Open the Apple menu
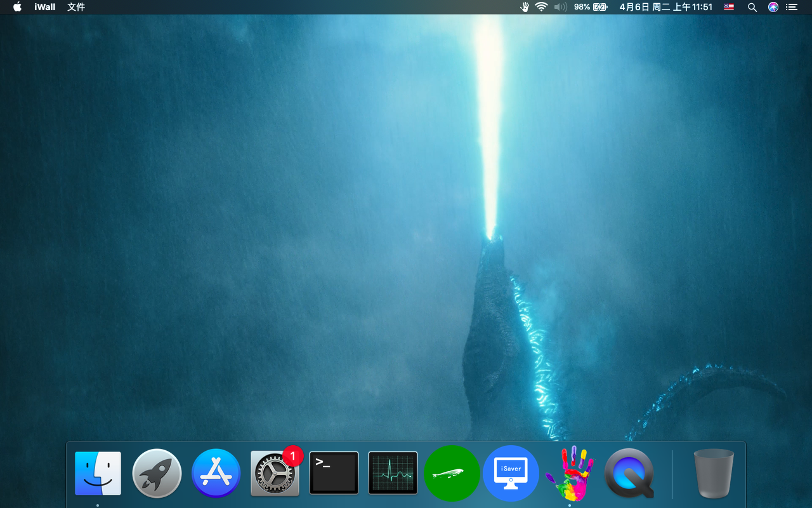812x508 pixels. point(17,7)
